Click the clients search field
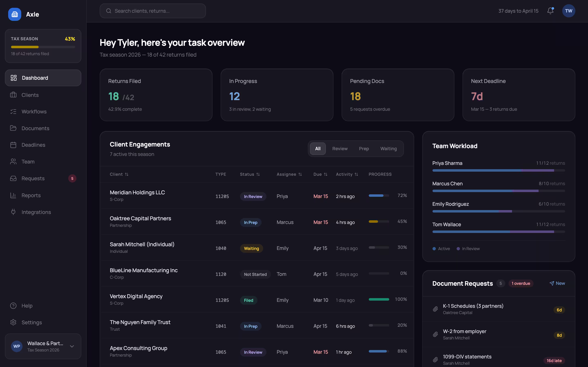The image size is (588, 367). [x=153, y=11]
